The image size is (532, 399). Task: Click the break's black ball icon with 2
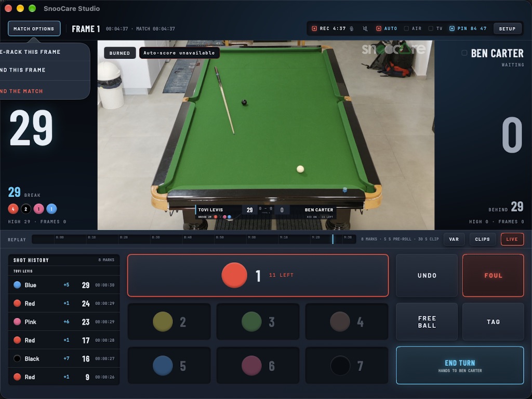click(26, 209)
